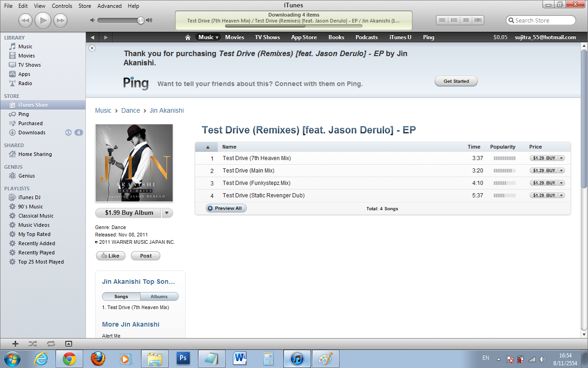The width and height of the screenshot is (588, 368).
Task: Open the Advanced menu
Action: click(x=109, y=6)
